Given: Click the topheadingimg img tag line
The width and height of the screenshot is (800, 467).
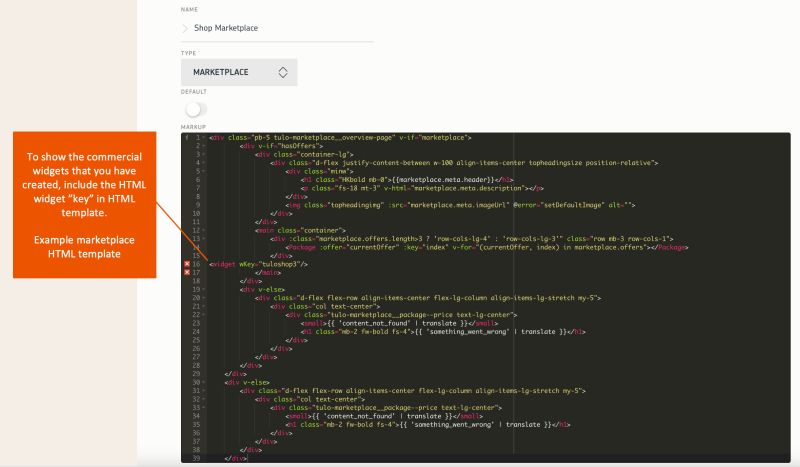Looking at the screenshot, I should point(460,205).
